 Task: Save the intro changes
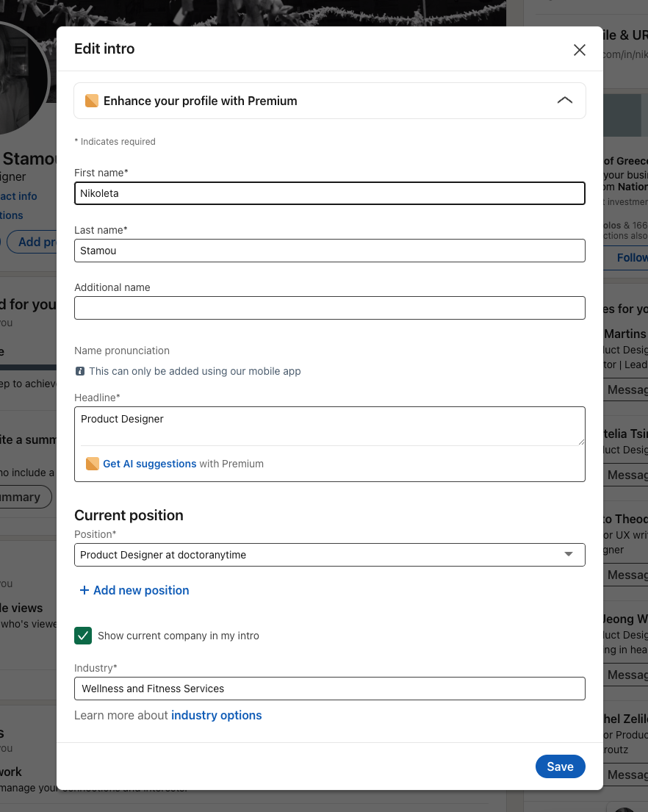560,766
